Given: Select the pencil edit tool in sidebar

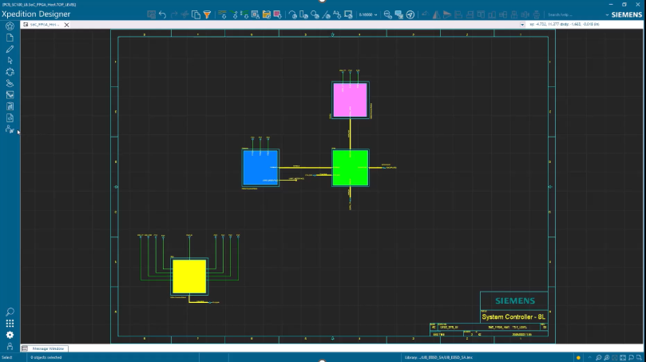Looking at the screenshot, I should point(9,49).
